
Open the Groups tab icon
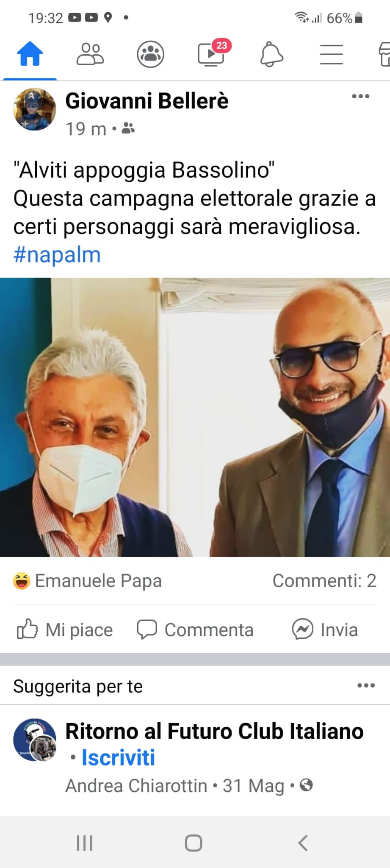150,54
